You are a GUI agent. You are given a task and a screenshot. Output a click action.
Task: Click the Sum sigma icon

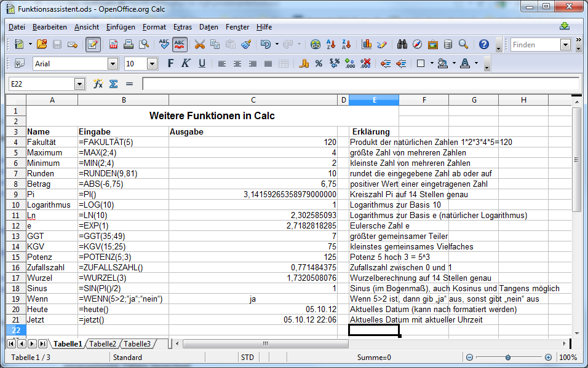click(x=113, y=84)
